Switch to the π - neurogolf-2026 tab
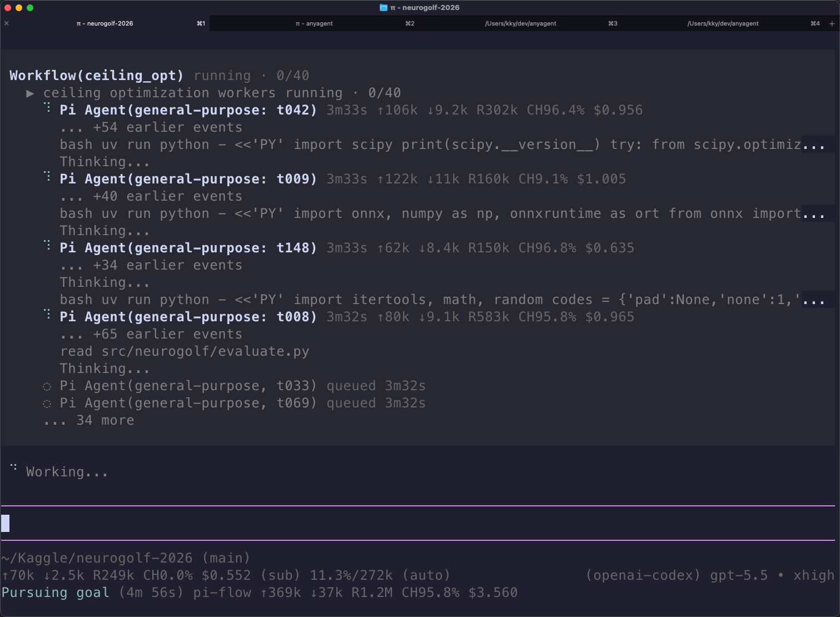Image resolution: width=840 pixels, height=617 pixels. pos(105,23)
